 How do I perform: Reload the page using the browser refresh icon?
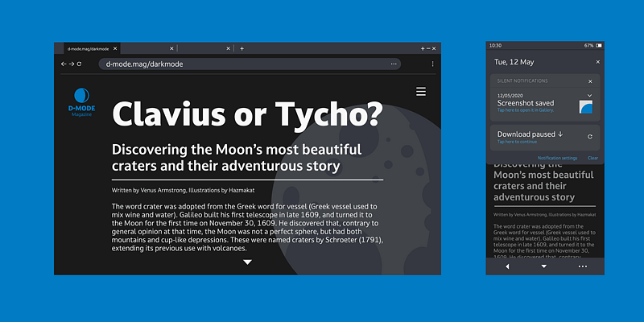(79, 64)
